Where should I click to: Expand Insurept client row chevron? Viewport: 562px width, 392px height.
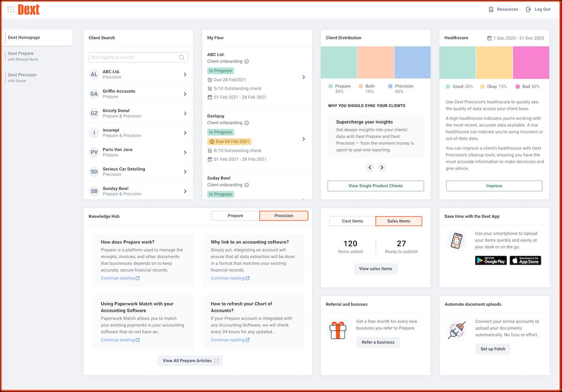coord(185,133)
